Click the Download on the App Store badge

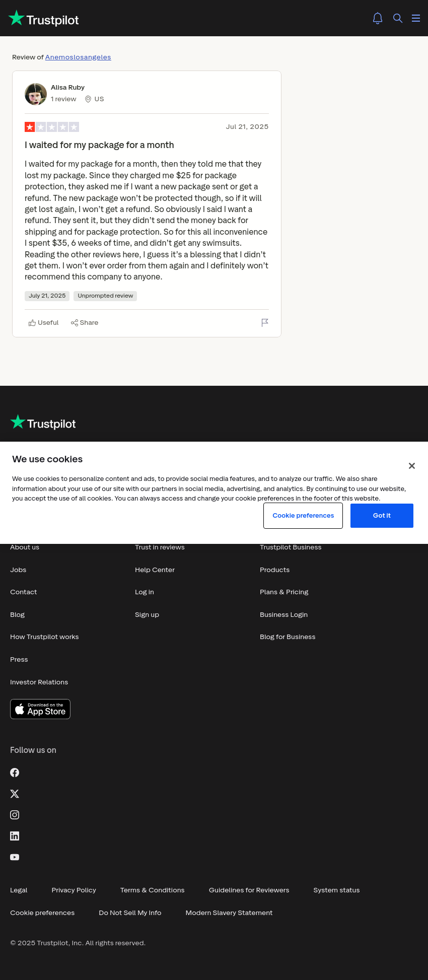[x=40, y=709]
